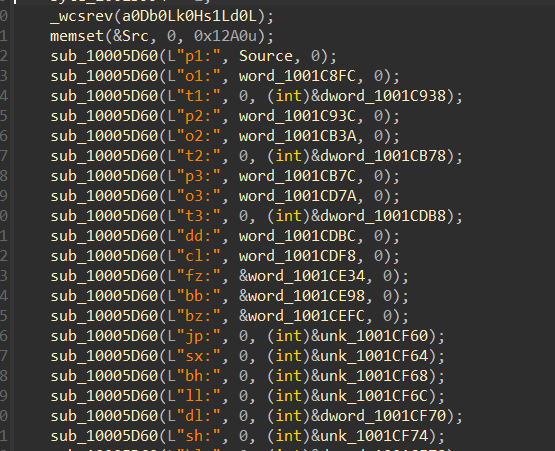Click the memset function name
The height and width of the screenshot is (451, 555).
77,36
